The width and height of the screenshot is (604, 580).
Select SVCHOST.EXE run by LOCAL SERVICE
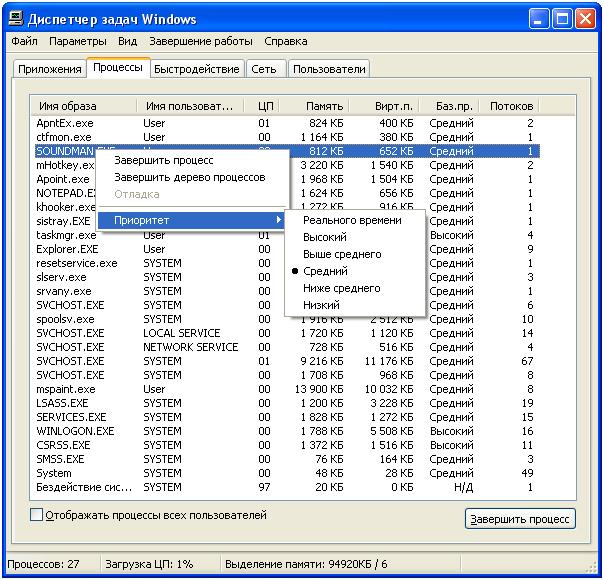(287, 333)
